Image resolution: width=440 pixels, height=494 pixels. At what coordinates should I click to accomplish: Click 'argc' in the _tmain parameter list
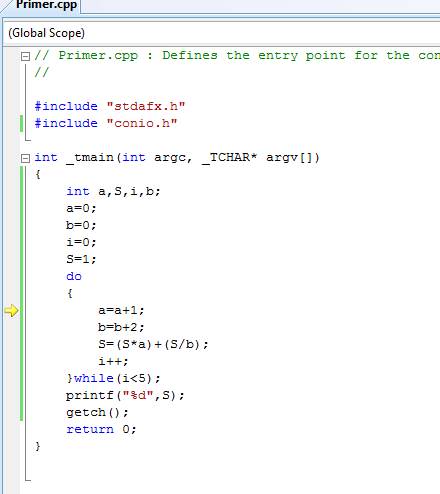169,158
